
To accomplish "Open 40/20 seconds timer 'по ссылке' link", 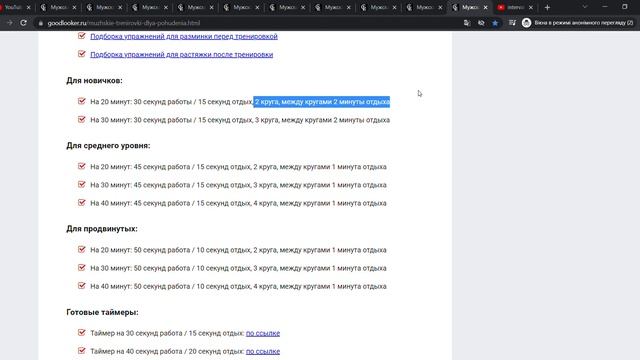I will pos(263,351).
